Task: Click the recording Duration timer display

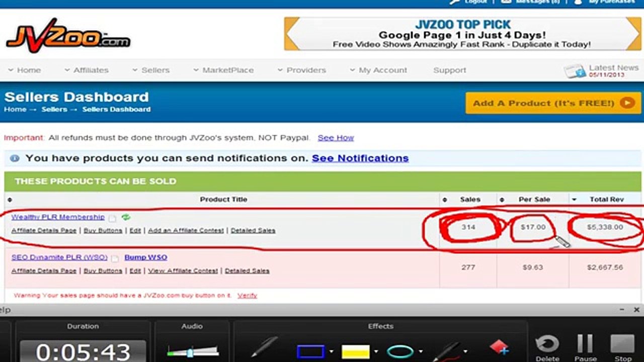Action: coord(83,351)
